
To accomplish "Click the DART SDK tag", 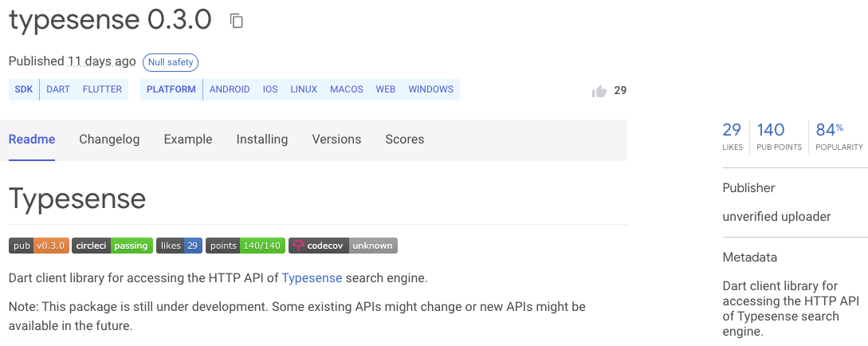I will click(x=58, y=89).
